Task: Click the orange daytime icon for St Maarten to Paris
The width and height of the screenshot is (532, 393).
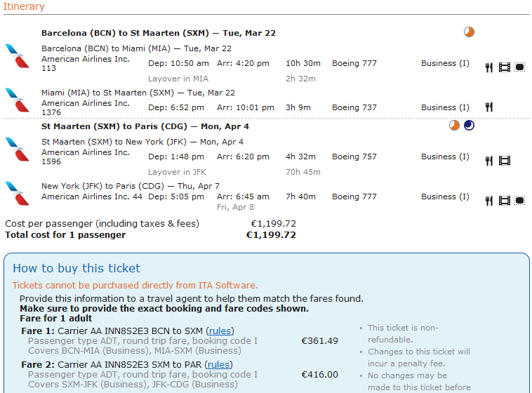Action: pos(455,126)
